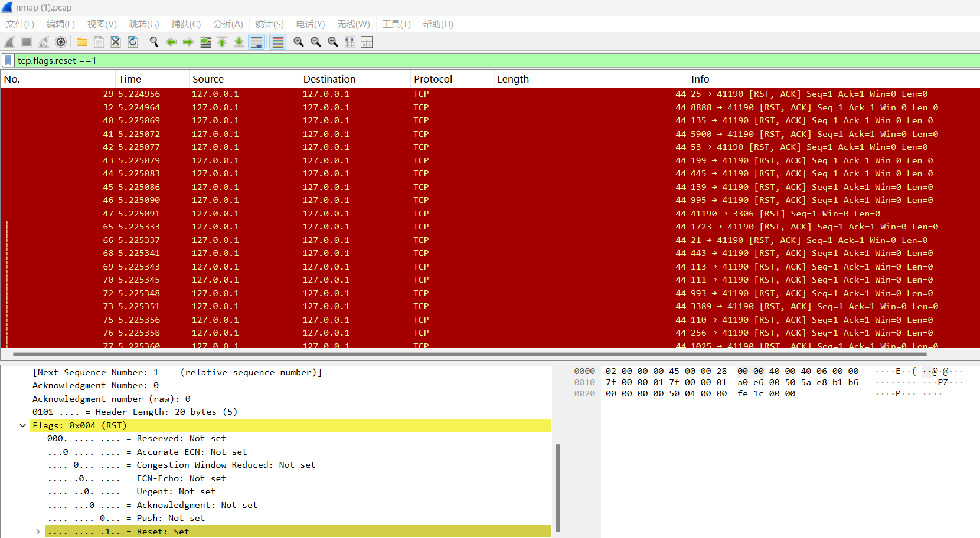Sort by the Destination column header
The height and width of the screenshot is (538, 980).
pos(355,79)
